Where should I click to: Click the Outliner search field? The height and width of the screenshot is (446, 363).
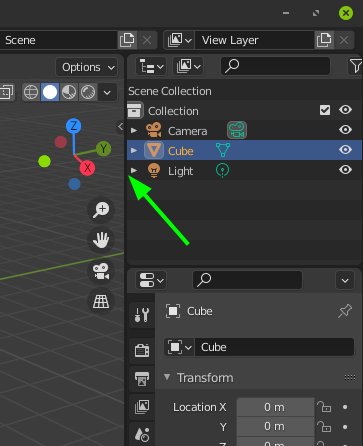276,66
